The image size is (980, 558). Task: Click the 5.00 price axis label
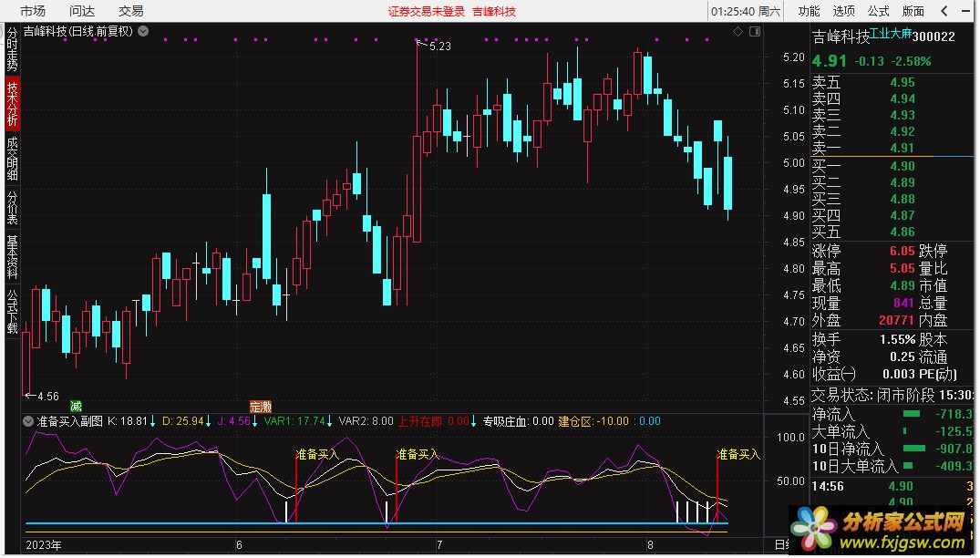(x=794, y=163)
